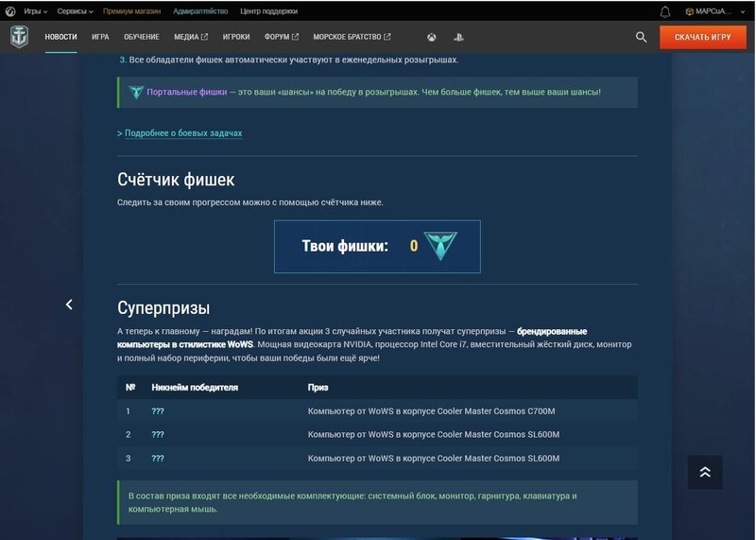Click the Никнейм победителя column header
The image size is (756, 540).
(x=195, y=387)
